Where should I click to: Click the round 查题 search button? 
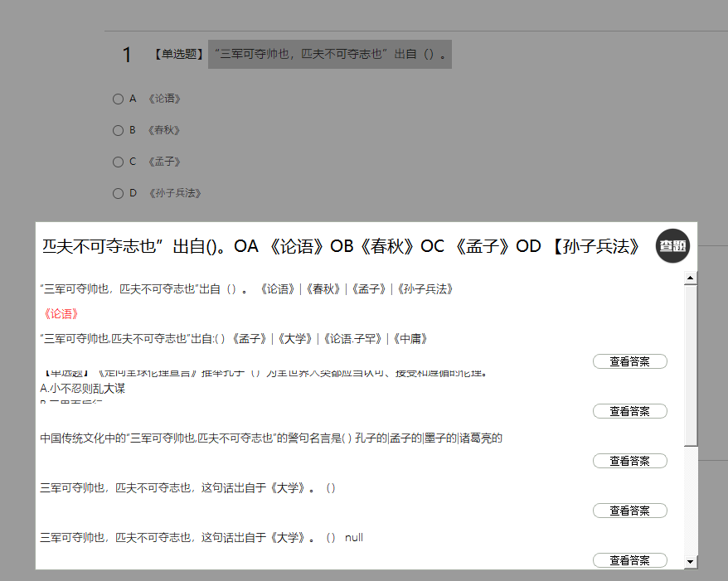(x=672, y=246)
